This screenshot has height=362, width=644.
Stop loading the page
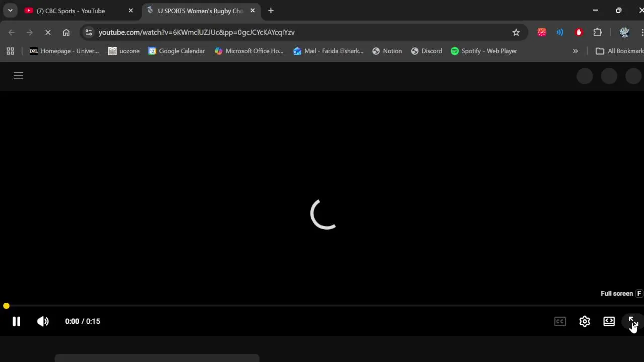tap(48, 32)
